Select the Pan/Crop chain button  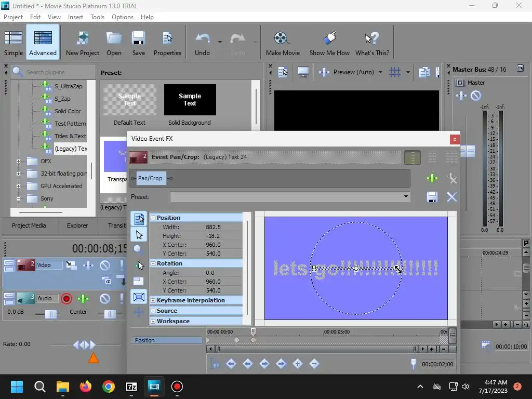coord(150,178)
